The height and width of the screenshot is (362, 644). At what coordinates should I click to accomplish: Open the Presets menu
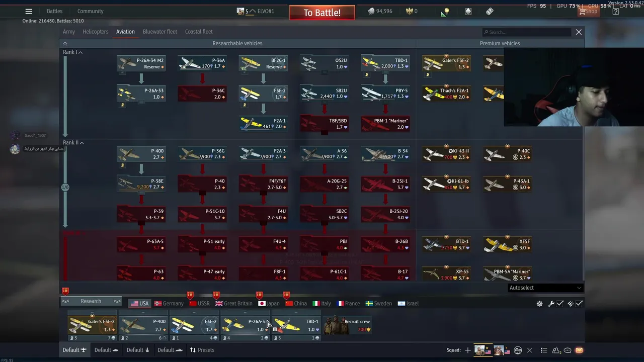[202, 350]
